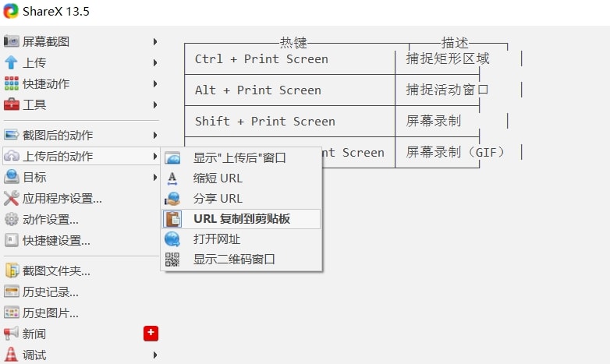Viewport: 610px width, 364px height.
Task: Toggle URL 复制到剪贴板 option
Action: (x=241, y=219)
